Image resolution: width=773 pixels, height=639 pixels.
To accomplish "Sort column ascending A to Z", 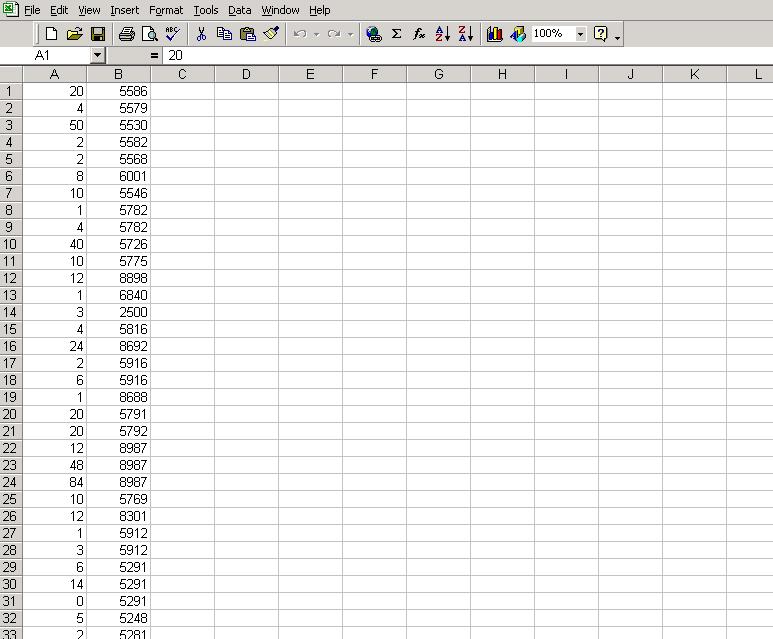I will (x=443, y=34).
